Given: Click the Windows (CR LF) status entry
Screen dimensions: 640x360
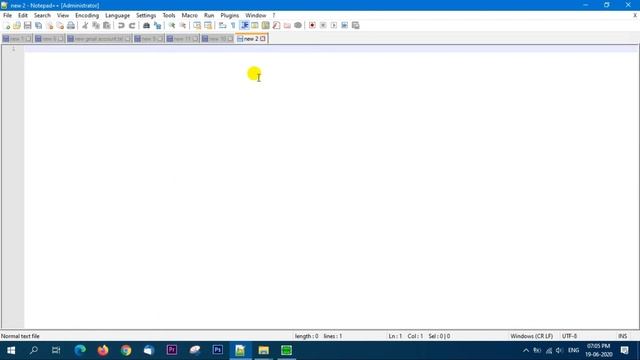Looking at the screenshot, I should [x=531, y=336].
